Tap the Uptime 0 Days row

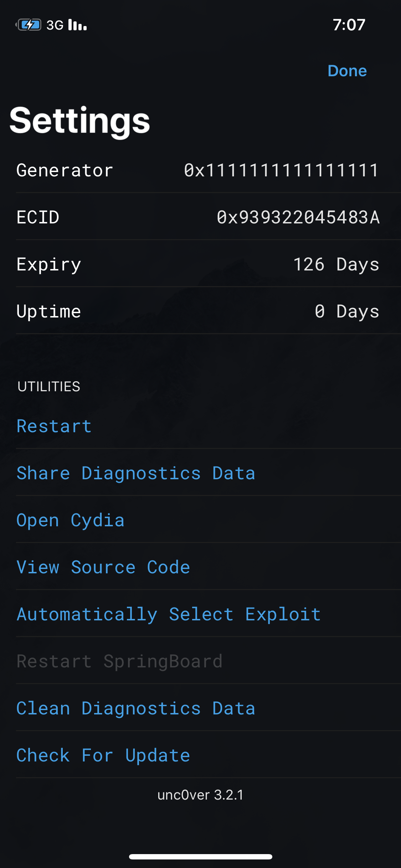200,311
